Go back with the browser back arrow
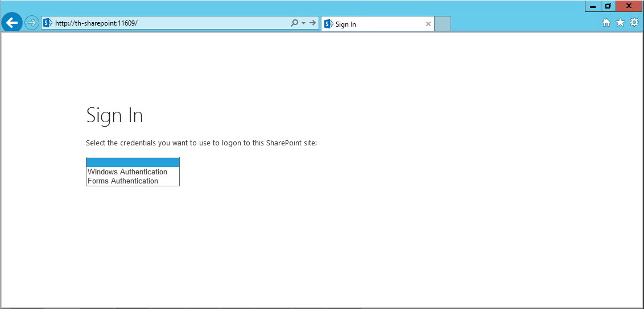 click(x=12, y=23)
